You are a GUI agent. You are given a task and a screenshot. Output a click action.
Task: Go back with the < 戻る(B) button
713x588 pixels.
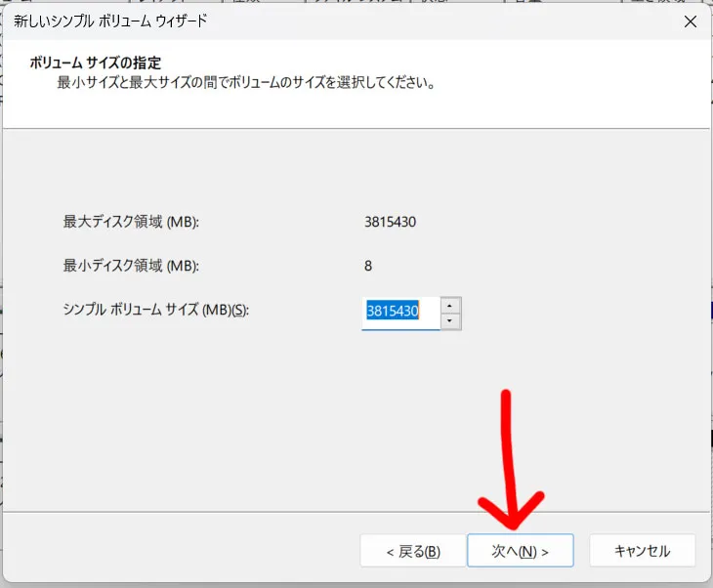point(413,551)
